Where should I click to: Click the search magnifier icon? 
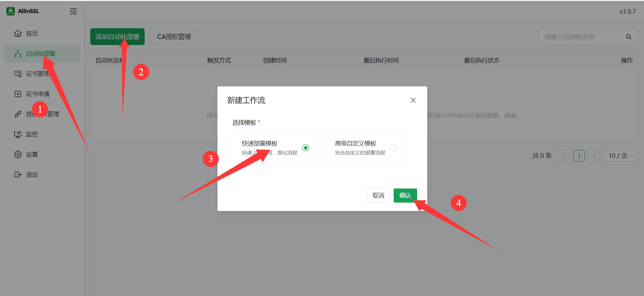[x=629, y=37]
